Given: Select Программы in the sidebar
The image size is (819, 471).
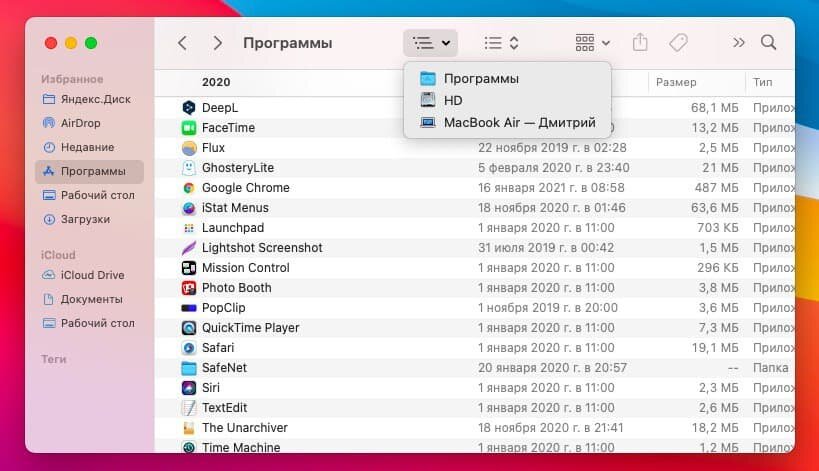Looking at the screenshot, I should coord(89,171).
